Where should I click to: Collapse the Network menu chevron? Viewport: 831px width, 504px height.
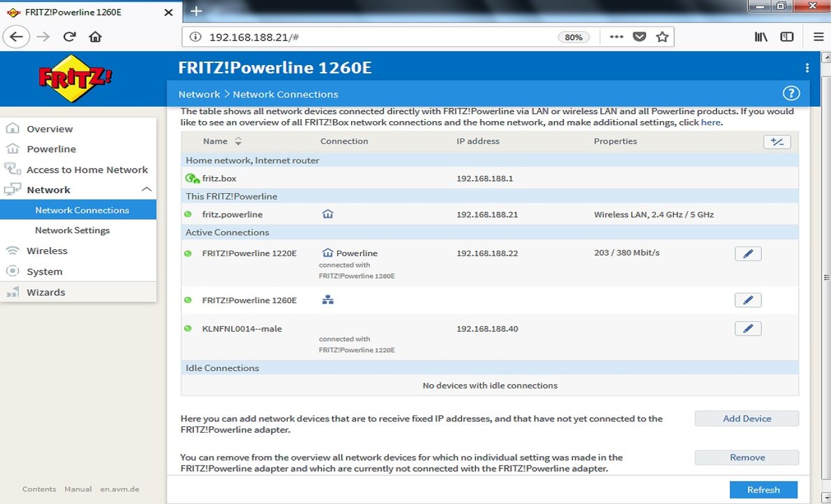click(146, 190)
